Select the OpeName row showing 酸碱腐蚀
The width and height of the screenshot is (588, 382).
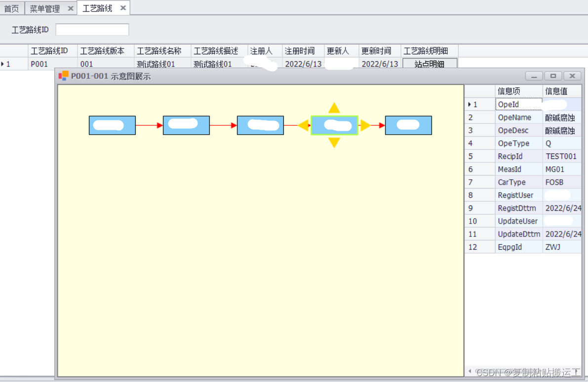point(519,117)
